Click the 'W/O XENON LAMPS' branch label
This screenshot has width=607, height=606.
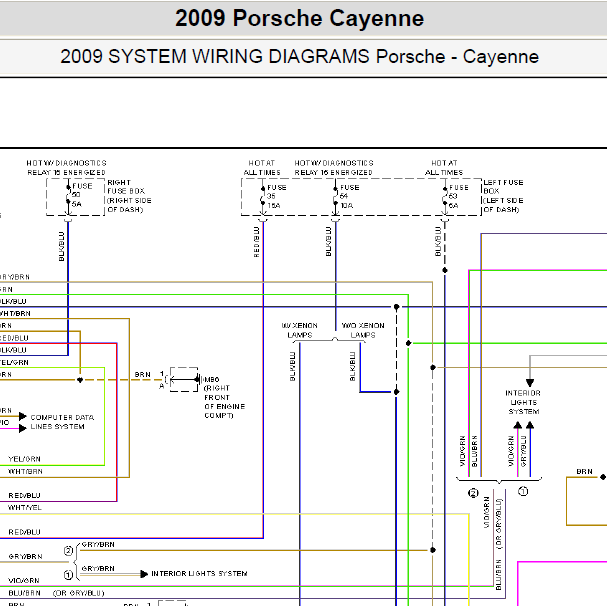tap(363, 330)
